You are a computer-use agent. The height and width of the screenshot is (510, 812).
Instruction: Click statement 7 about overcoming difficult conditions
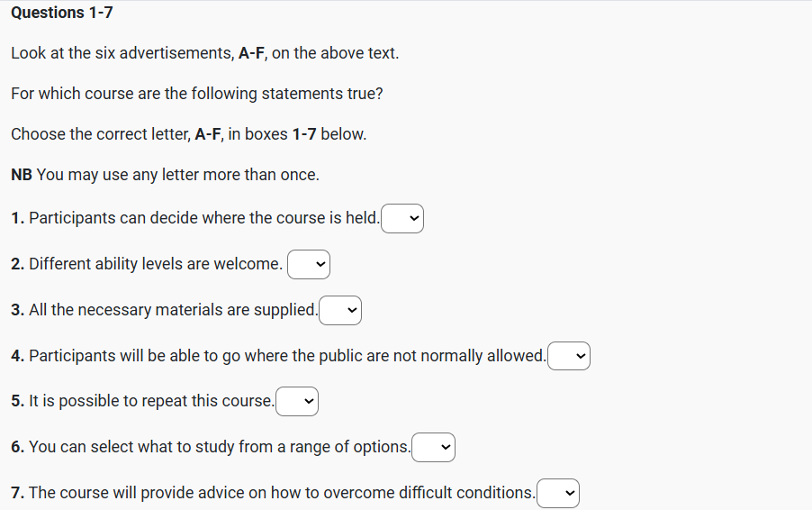pyautogui.click(x=274, y=493)
